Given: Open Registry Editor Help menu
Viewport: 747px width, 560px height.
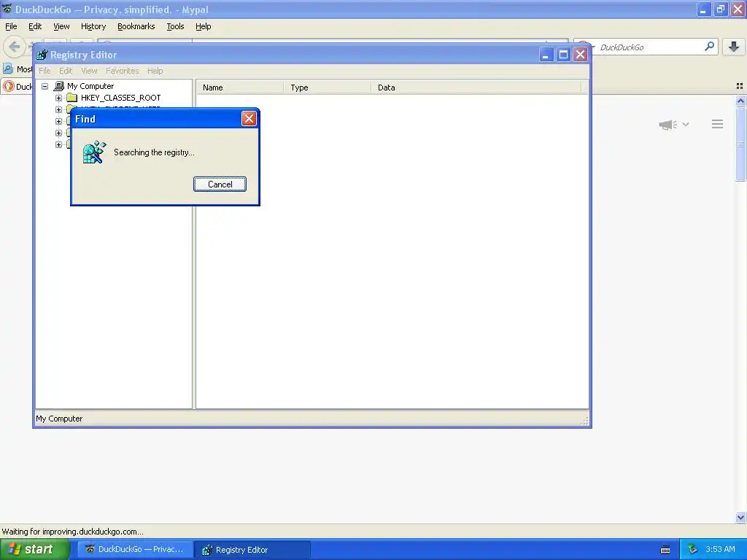Looking at the screenshot, I should click(x=155, y=71).
